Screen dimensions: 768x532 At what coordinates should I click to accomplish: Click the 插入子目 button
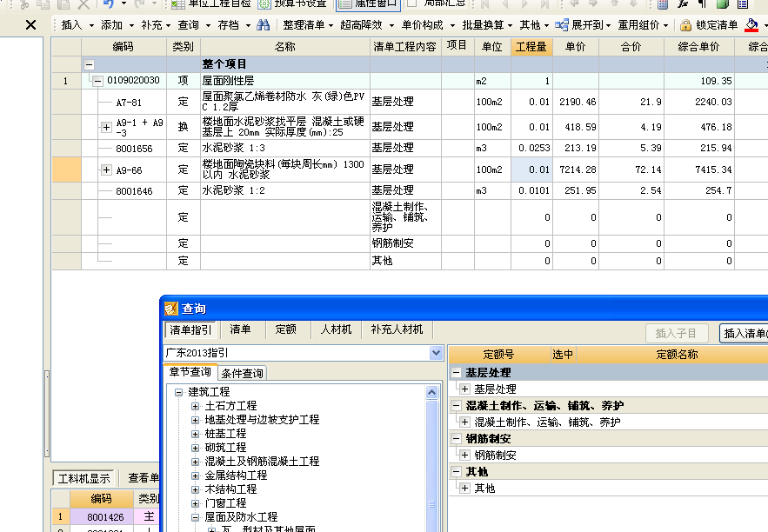point(676,333)
